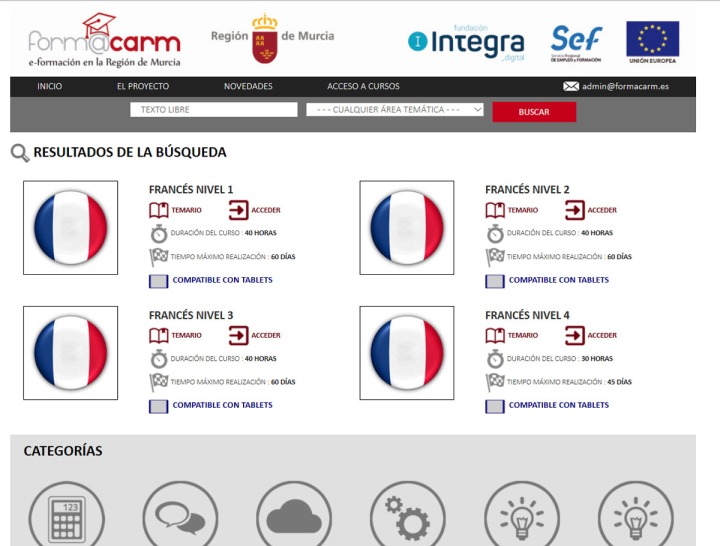The image size is (720, 546).
Task: Click the Acceder arrow icon for Francés Nivel 2
Action: click(x=574, y=210)
